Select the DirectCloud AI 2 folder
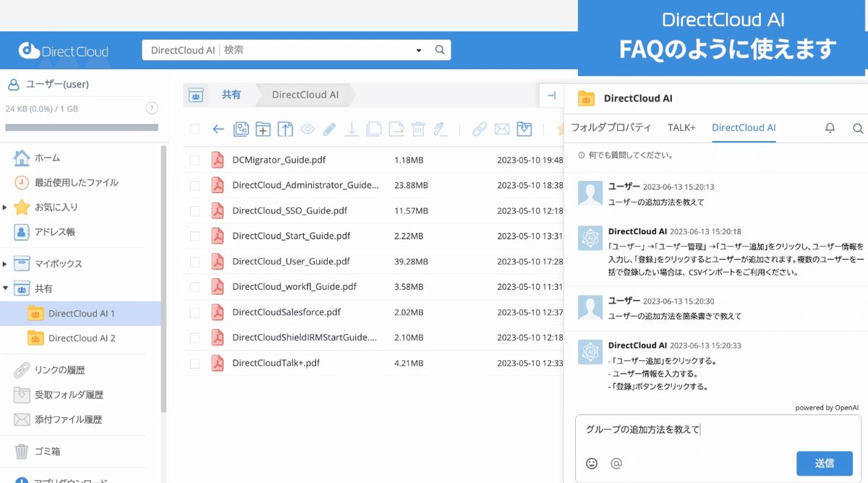The image size is (868, 483). [x=102, y=338]
